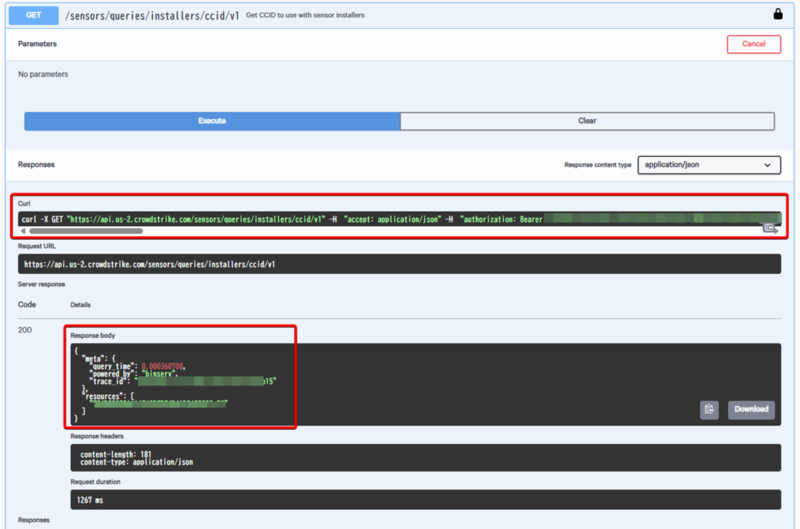Click the curl horizontal scrollbar thumb

[86, 231]
